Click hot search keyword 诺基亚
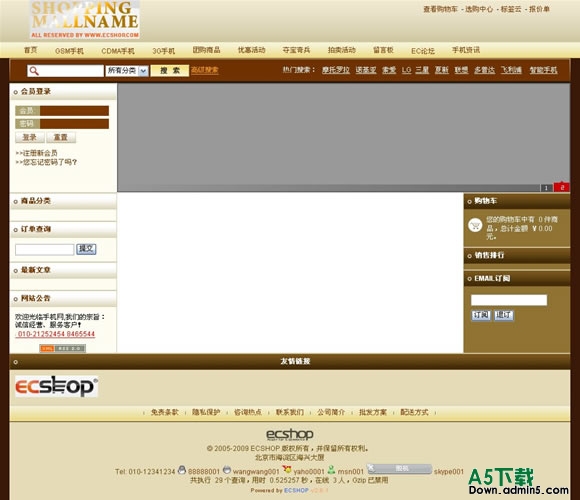This screenshot has height=500, width=580. 366,70
